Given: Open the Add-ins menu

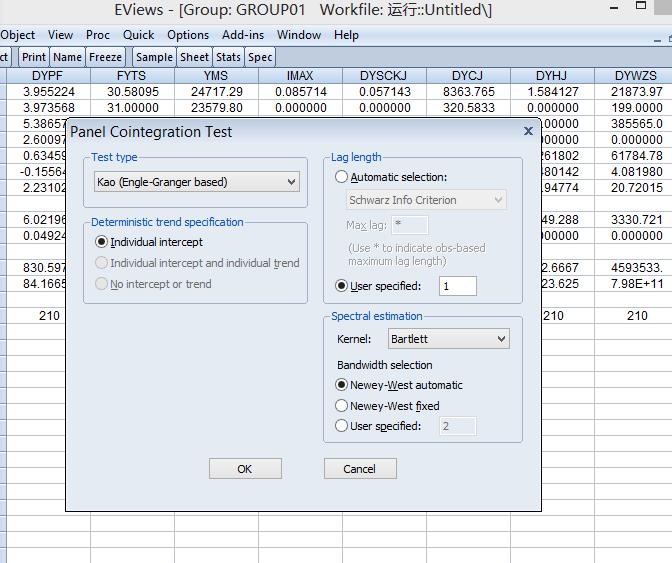Looking at the screenshot, I should [x=243, y=35].
